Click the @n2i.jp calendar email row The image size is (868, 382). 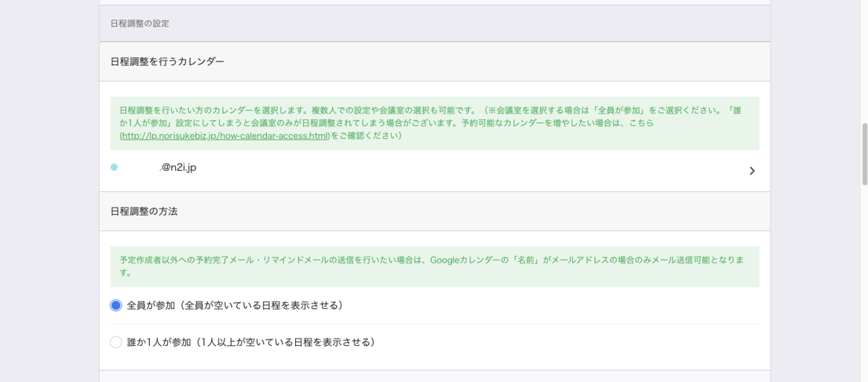point(435,171)
